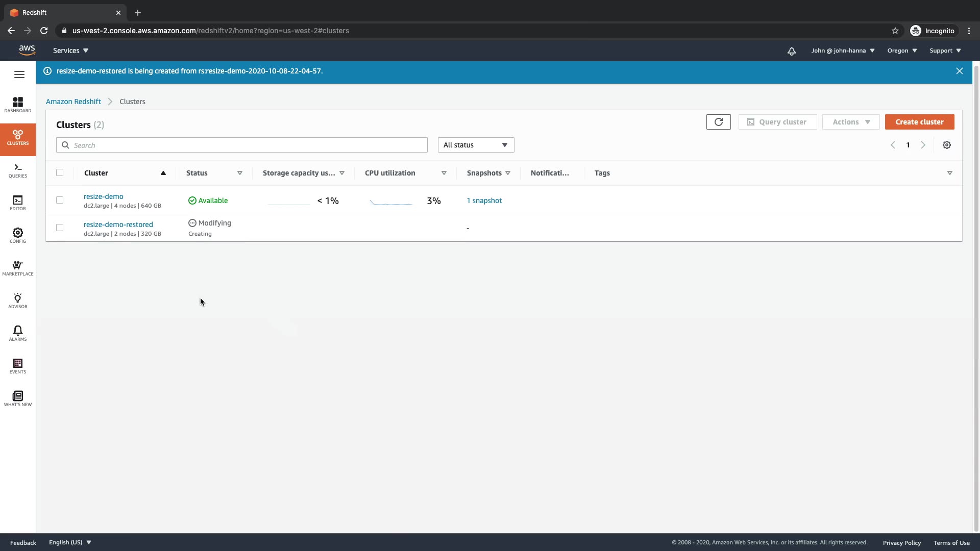Viewport: 980px width, 551px height.
Task: Toggle the select-all clusters checkbox
Action: click(60, 172)
